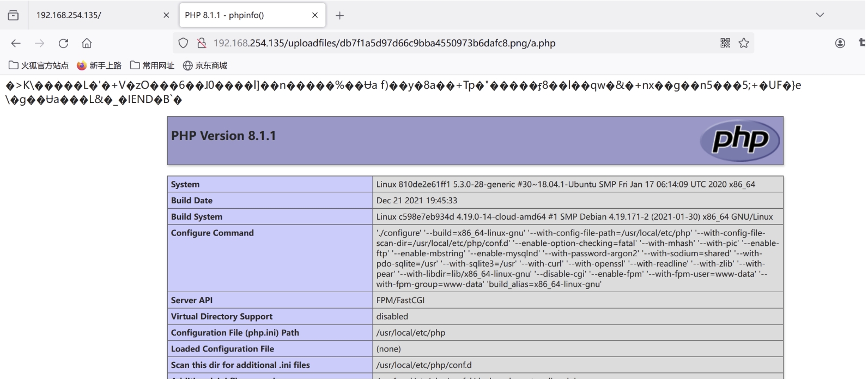Click the FPM/FastCGI value

400,300
